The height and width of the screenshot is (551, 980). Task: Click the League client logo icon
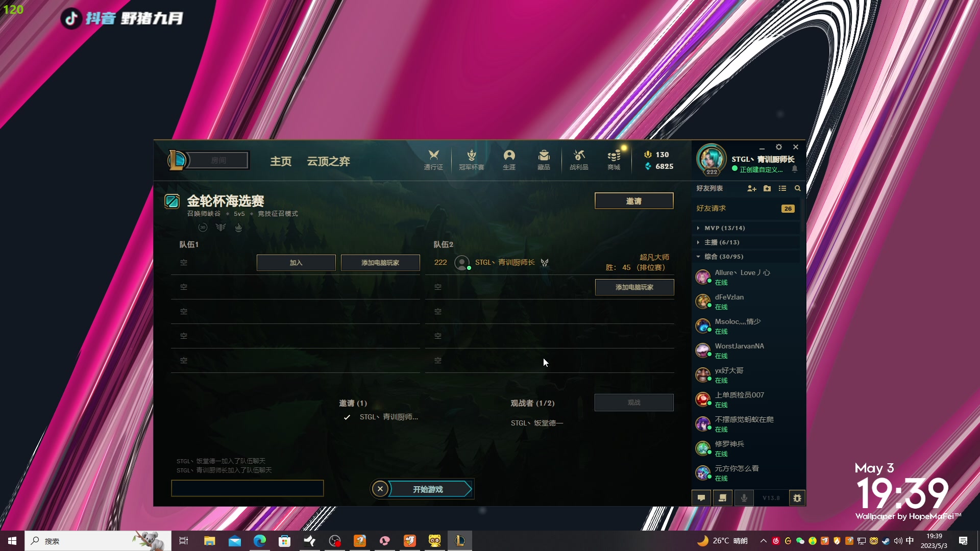tap(177, 160)
